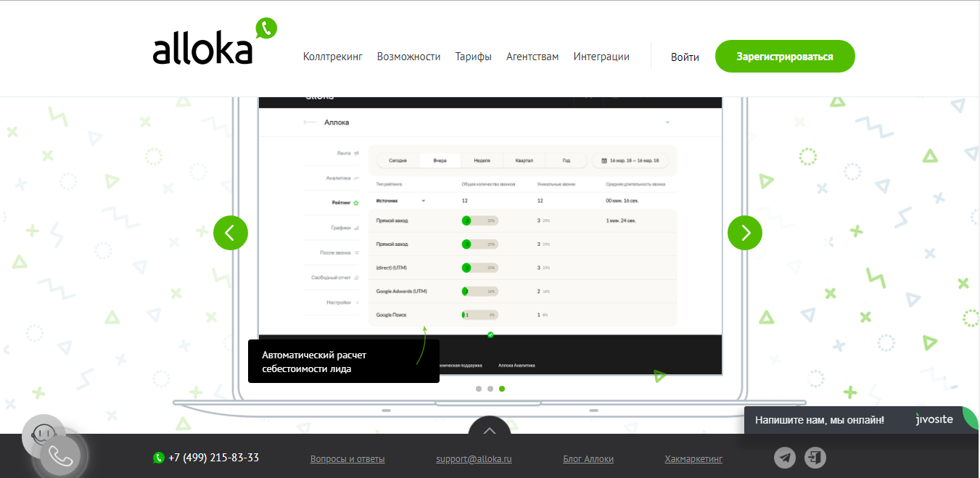Select the Год tab in the slide
980x478 pixels.
tap(566, 160)
